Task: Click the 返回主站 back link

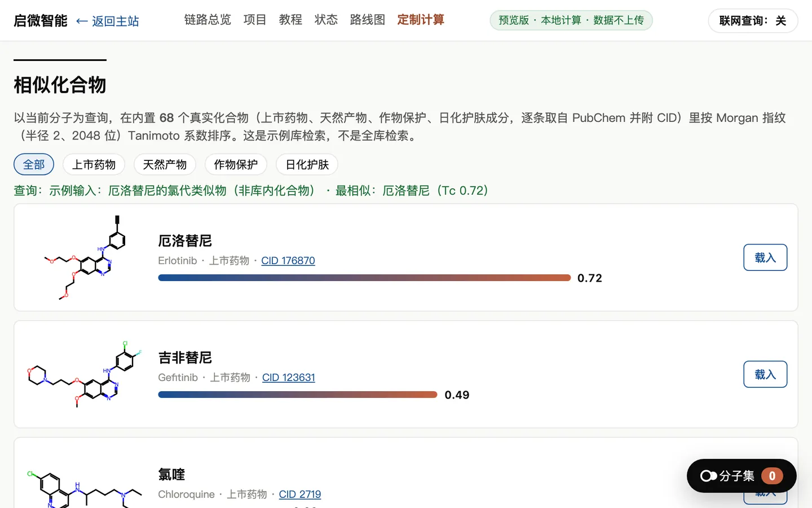Action: tap(107, 21)
